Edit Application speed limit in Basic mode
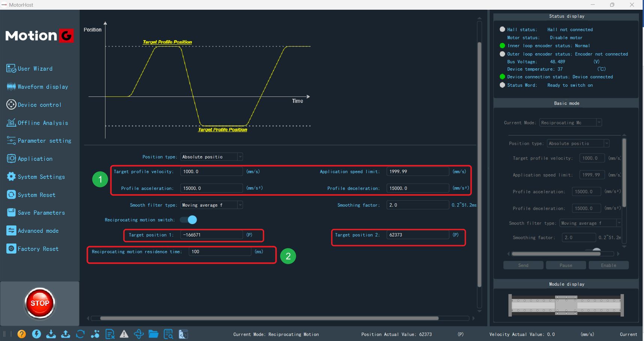This screenshot has width=644, height=341. pos(592,175)
